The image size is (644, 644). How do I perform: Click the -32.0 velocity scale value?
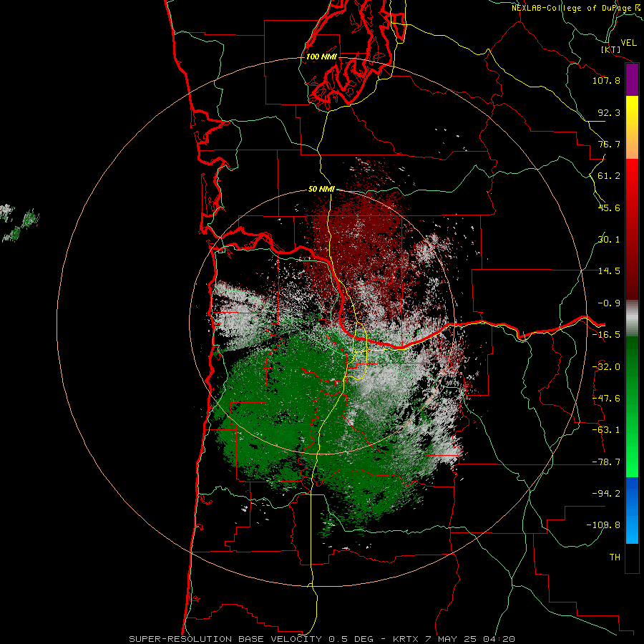click(606, 367)
